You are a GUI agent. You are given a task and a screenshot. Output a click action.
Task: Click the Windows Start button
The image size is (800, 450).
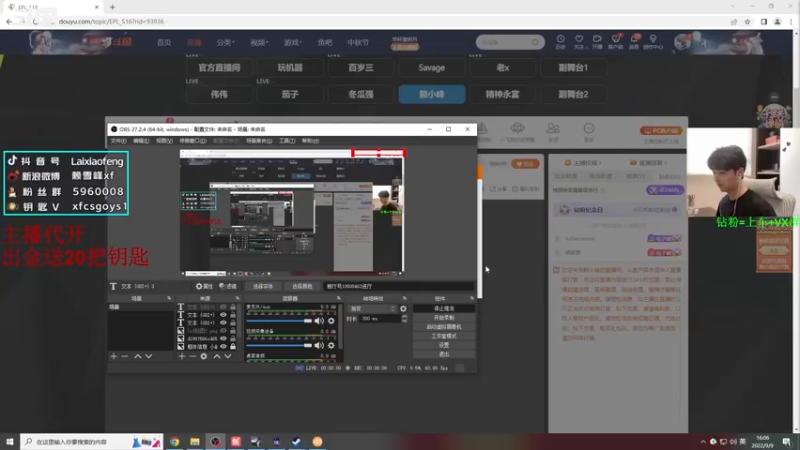click(10, 441)
